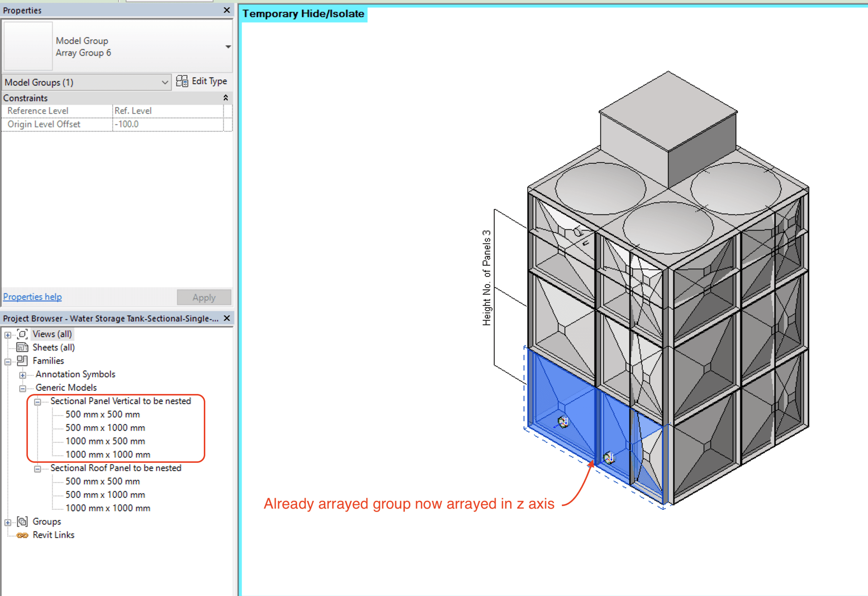
Task: Click the Revit Links chain icon
Action: [x=22, y=535]
